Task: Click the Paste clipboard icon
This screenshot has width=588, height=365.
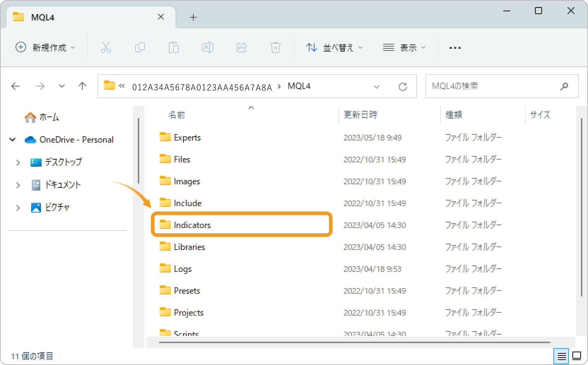Action: pos(174,47)
